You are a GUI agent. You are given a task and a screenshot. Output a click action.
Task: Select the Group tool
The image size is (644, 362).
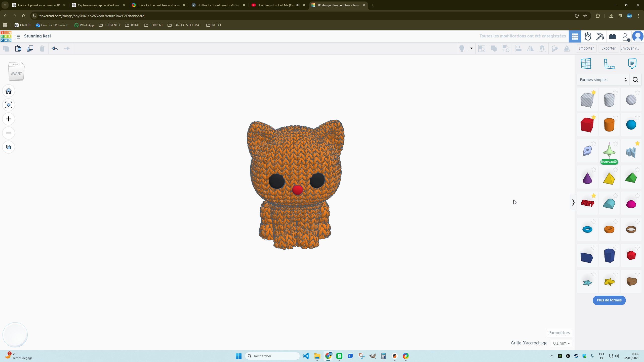(494, 49)
